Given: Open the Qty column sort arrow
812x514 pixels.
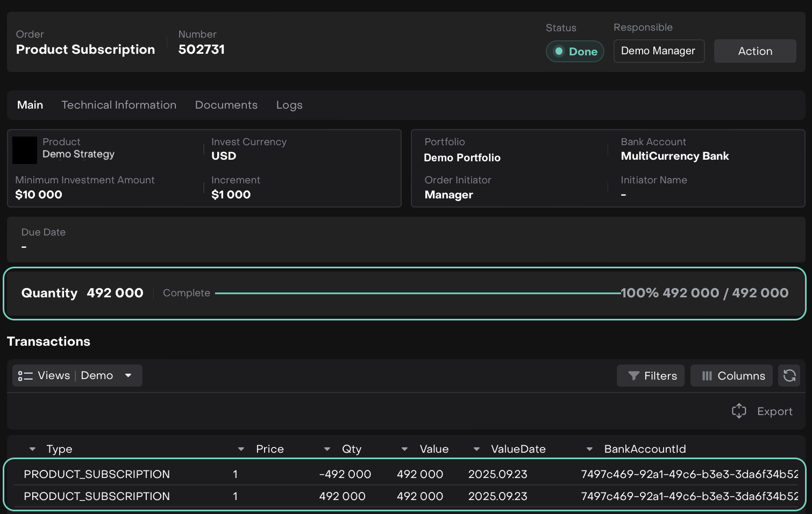Looking at the screenshot, I should [327, 449].
